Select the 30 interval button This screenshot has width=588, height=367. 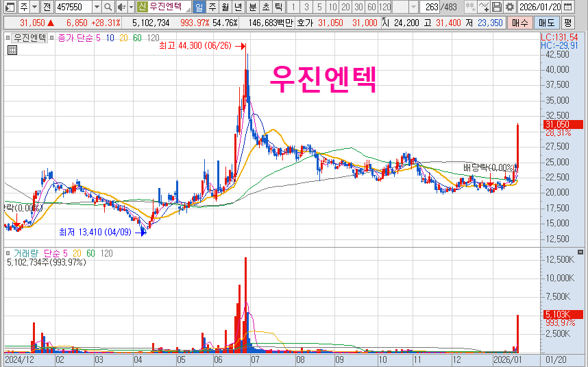tap(358, 7)
